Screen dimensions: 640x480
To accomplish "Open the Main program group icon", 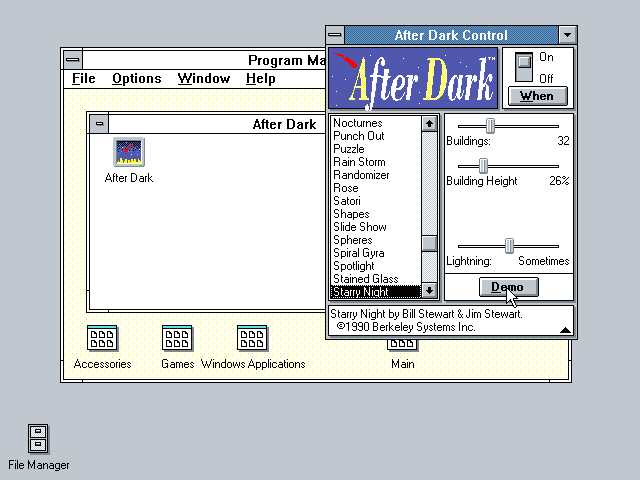I will point(402,346).
